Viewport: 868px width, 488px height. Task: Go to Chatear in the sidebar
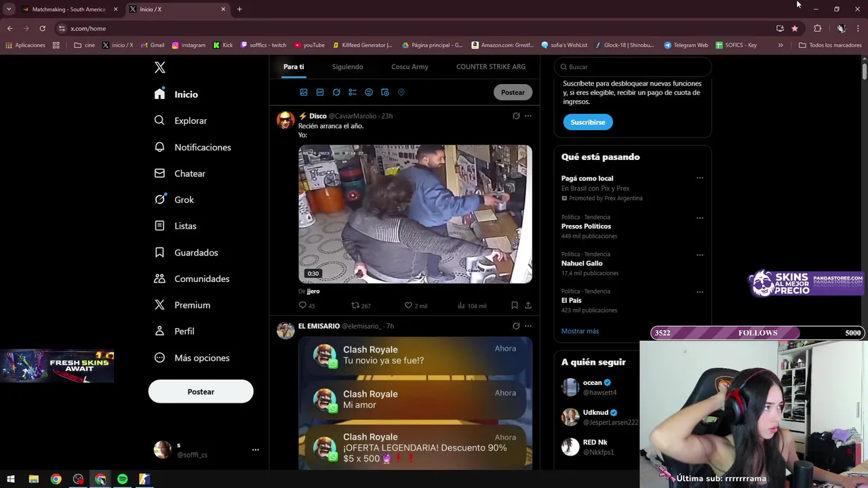click(180, 174)
